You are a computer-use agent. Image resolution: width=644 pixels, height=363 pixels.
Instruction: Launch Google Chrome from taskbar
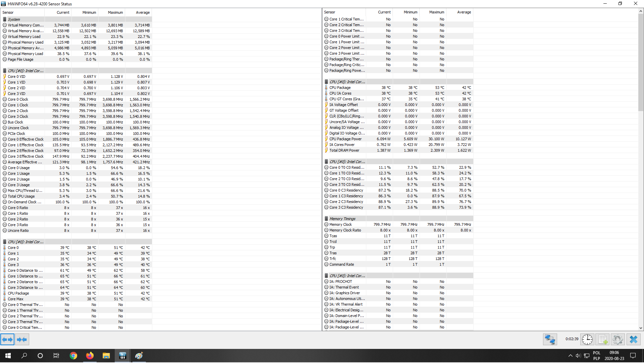(x=73, y=356)
